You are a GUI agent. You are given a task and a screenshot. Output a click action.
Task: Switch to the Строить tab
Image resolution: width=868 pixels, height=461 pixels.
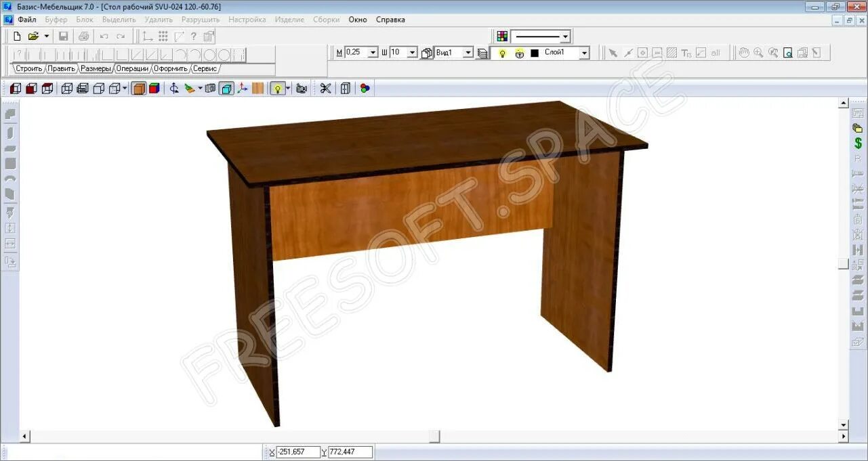pyautogui.click(x=29, y=68)
